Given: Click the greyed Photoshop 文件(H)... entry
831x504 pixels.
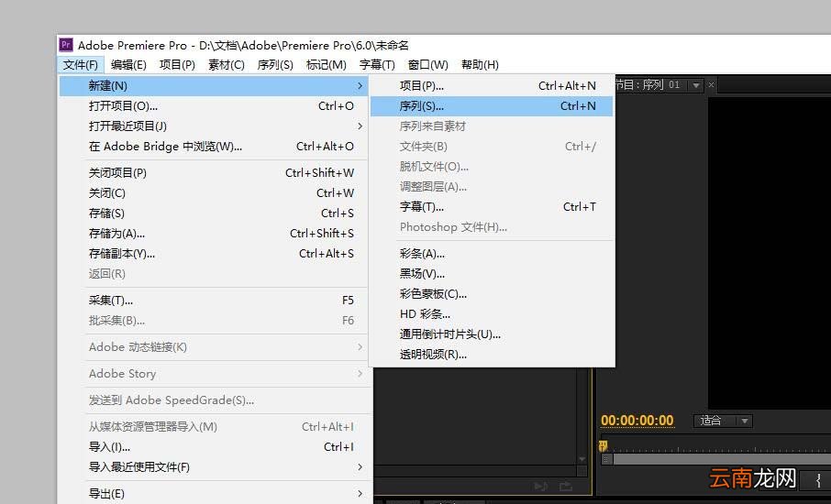Looking at the screenshot, I should (492, 226).
